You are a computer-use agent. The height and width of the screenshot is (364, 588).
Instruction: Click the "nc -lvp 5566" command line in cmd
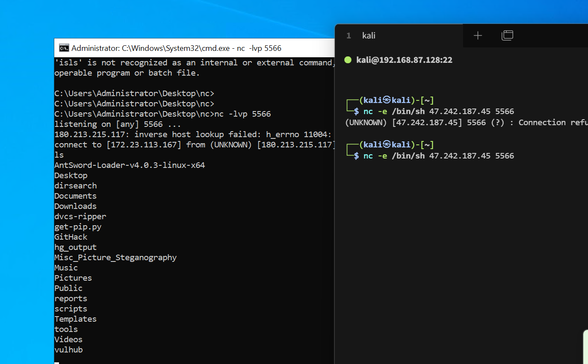pyautogui.click(x=163, y=114)
